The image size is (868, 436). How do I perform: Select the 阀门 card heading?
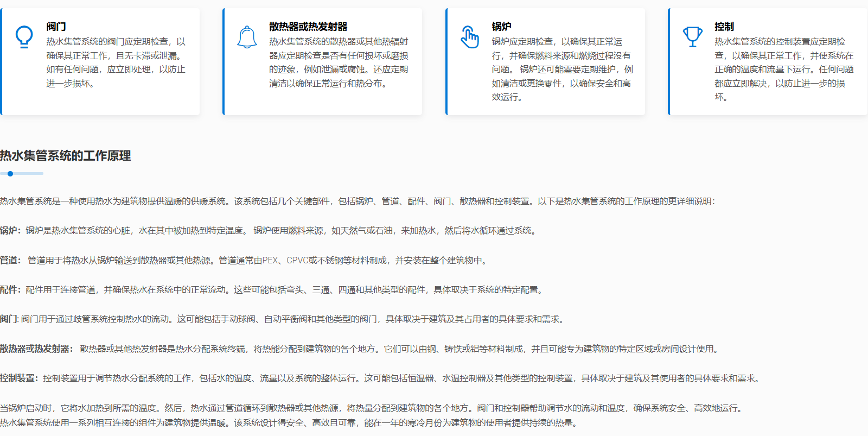point(56,27)
